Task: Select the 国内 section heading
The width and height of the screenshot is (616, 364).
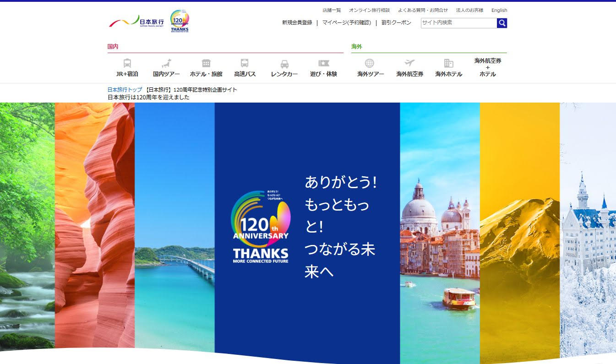Action: 113,47
